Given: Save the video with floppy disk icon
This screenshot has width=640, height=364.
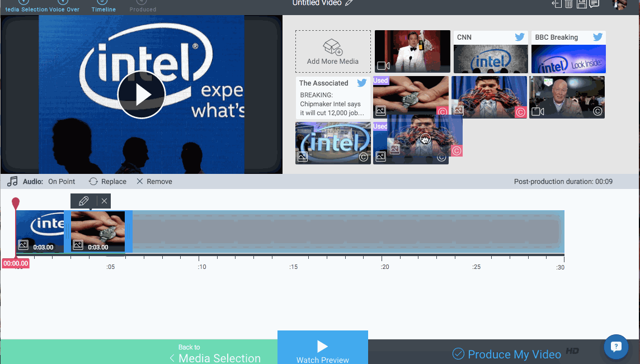Looking at the screenshot, I should pyautogui.click(x=582, y=4).
